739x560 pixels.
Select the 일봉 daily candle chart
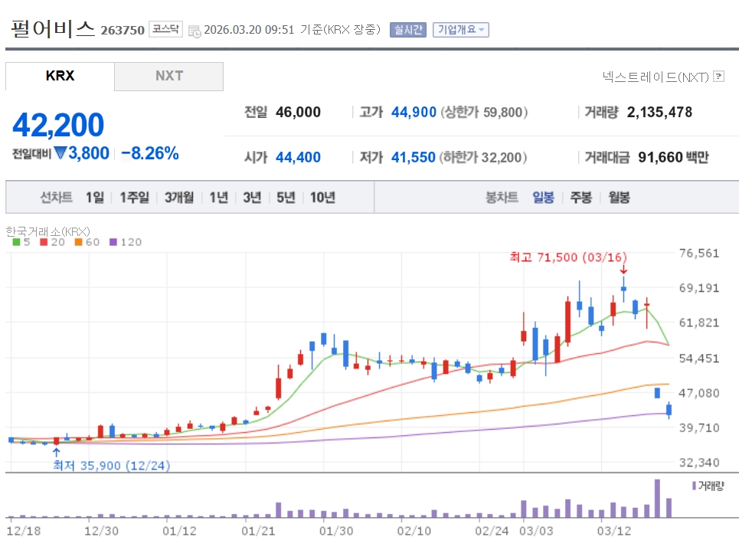coord(543,198)
